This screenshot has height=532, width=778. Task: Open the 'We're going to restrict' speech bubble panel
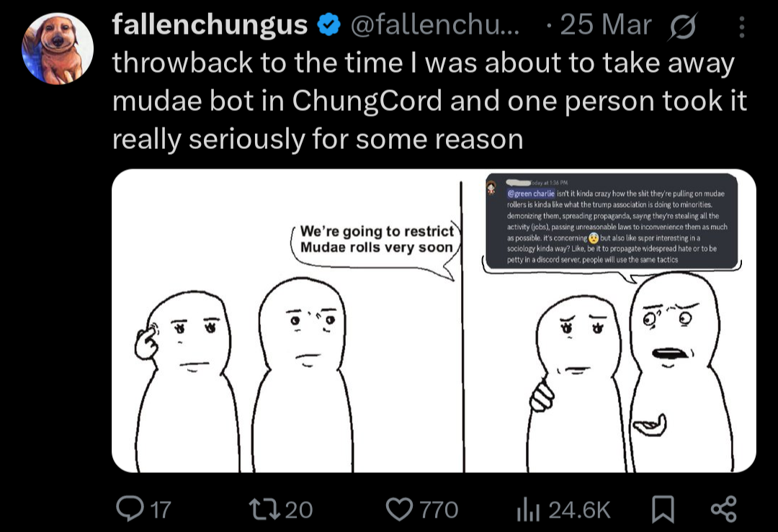287,321
